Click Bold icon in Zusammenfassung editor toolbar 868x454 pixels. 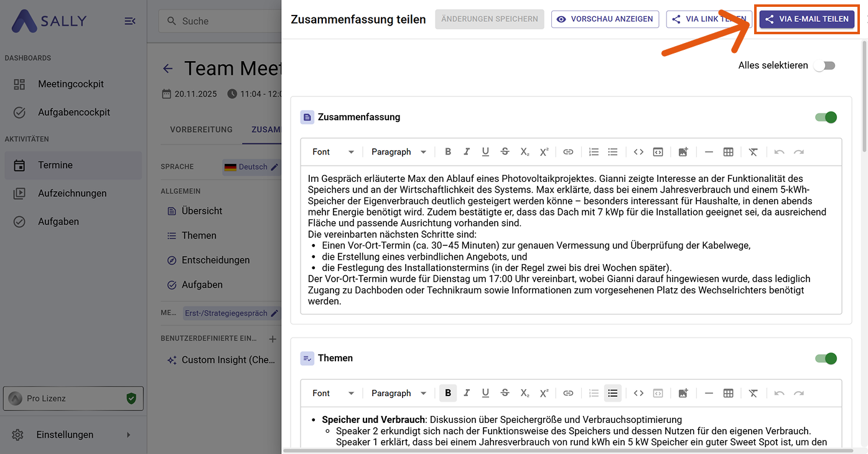[x=448, y=152]
